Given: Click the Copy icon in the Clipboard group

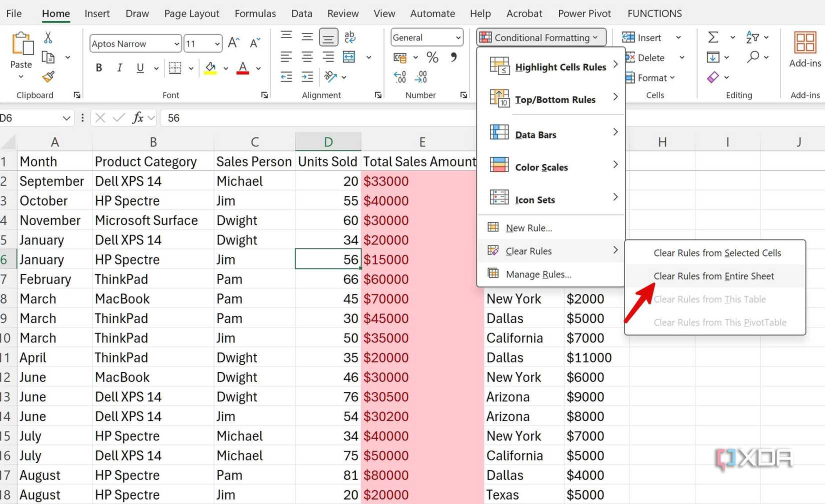Looking at the screenshot, I should point(48,57).
